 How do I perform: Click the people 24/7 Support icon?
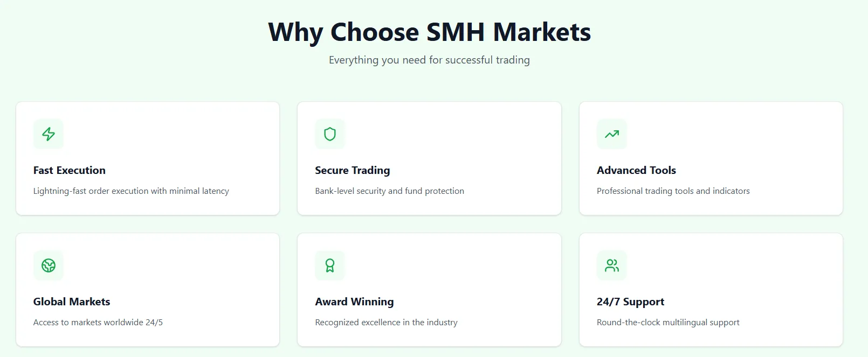pos(612,265)
